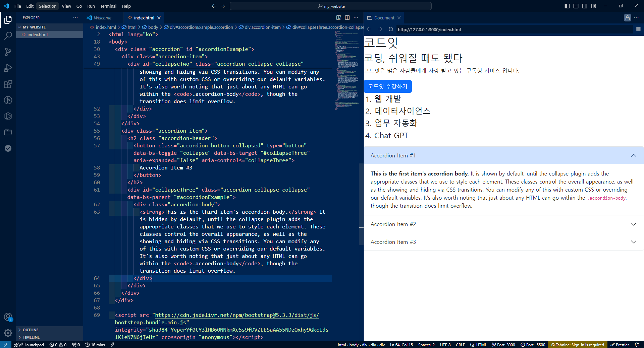This screenshot has height=348, width=644.
Task: Click the Prettier status bar button
Action: coord(620,345)
